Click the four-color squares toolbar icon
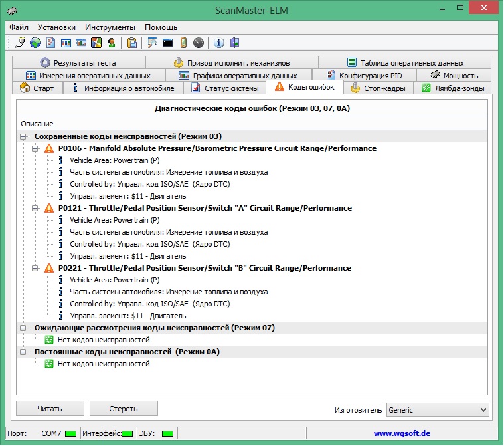The width and height of the screenshot is (504, 446). coord(96,43)
